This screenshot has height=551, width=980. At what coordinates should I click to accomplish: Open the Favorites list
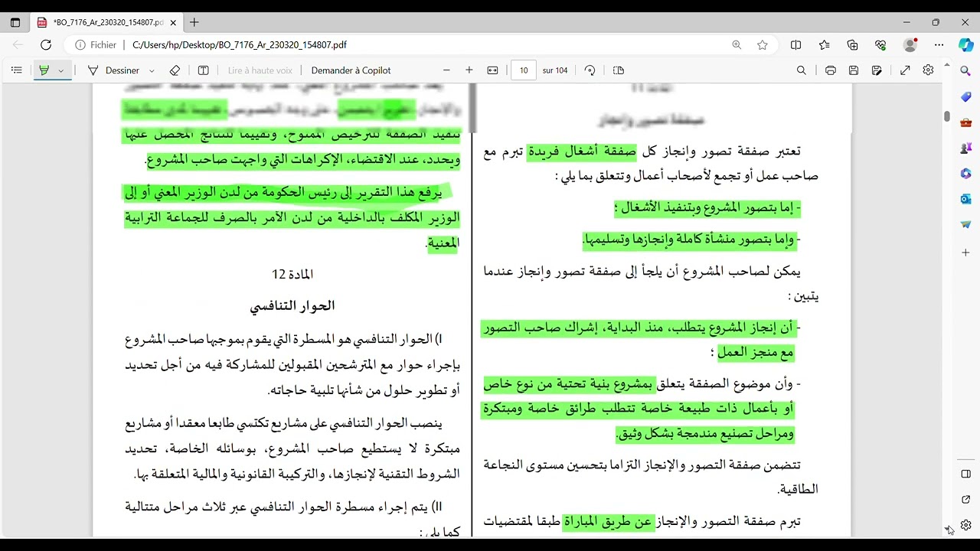(x=825, y=45)
